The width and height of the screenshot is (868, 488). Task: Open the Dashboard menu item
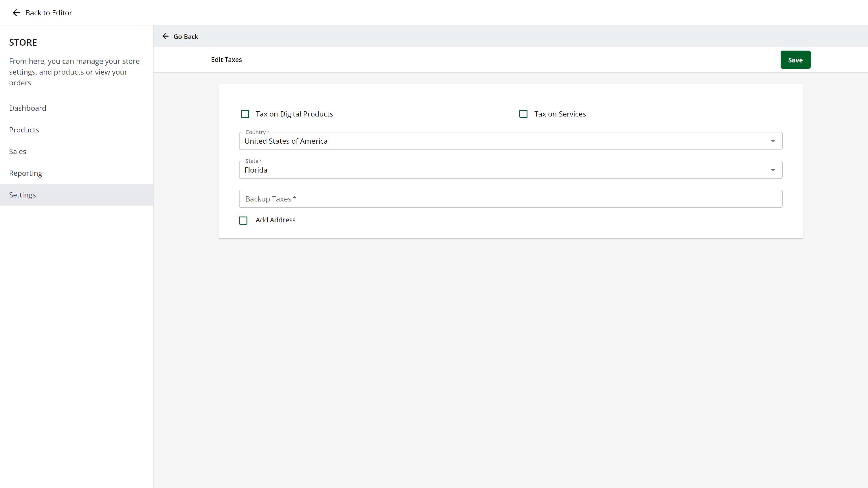point(27,108)
